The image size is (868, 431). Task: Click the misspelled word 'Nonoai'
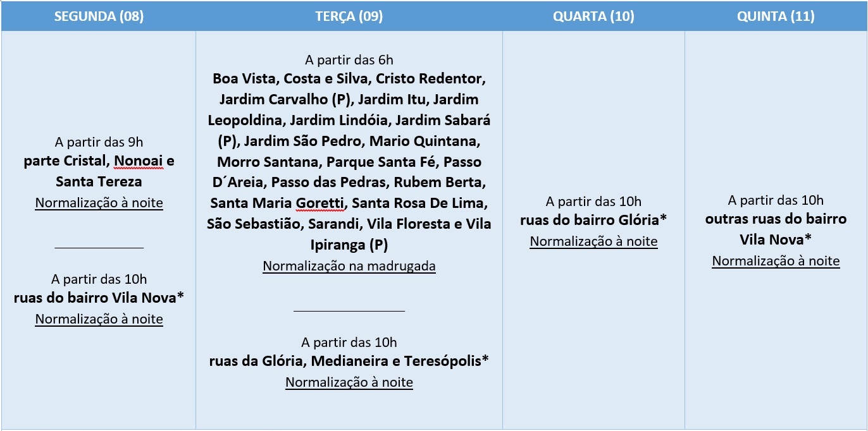(139, 161)
